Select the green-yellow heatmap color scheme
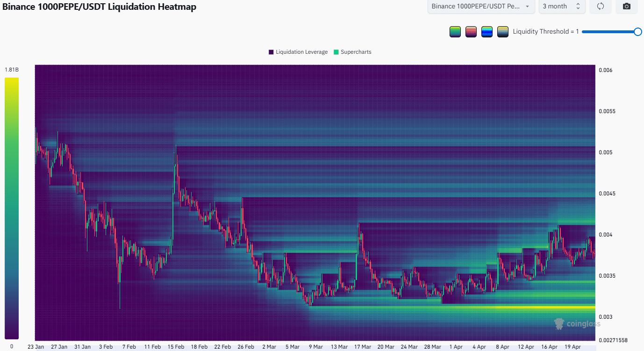The height and width of the screenshot is (351, 644). [455, 32]
